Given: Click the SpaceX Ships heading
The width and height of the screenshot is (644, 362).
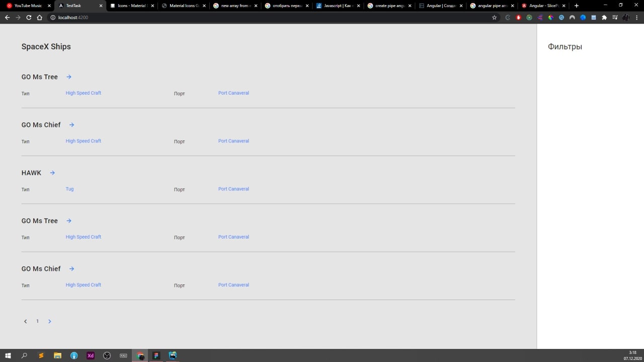Looking at the screenshot, I should coord(46,46).
